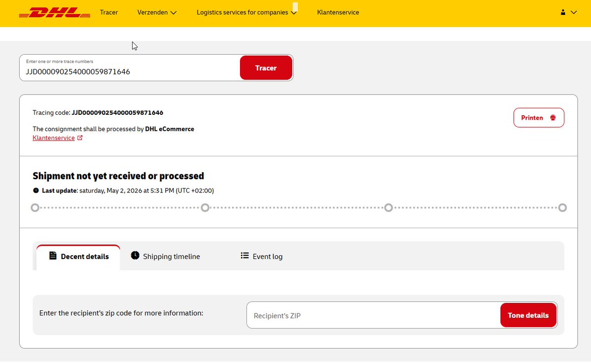
Task: Open the Tracer nav link
Action: point(108,12)
